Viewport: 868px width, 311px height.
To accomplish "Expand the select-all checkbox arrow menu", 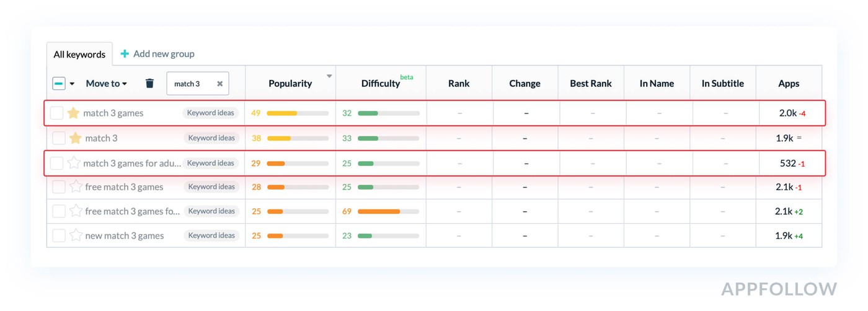I will click(x=72, y=84).
